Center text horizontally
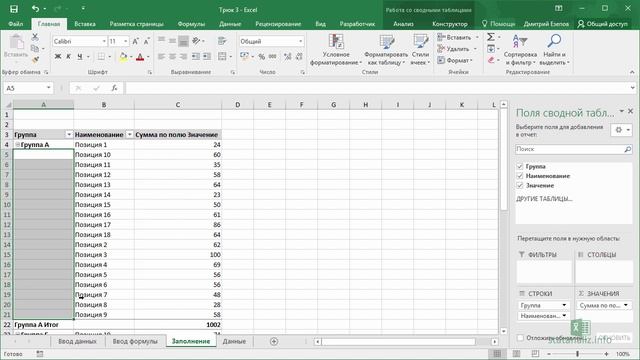The height and width of the screenshot is (360, 640). [x=172, y=56]
